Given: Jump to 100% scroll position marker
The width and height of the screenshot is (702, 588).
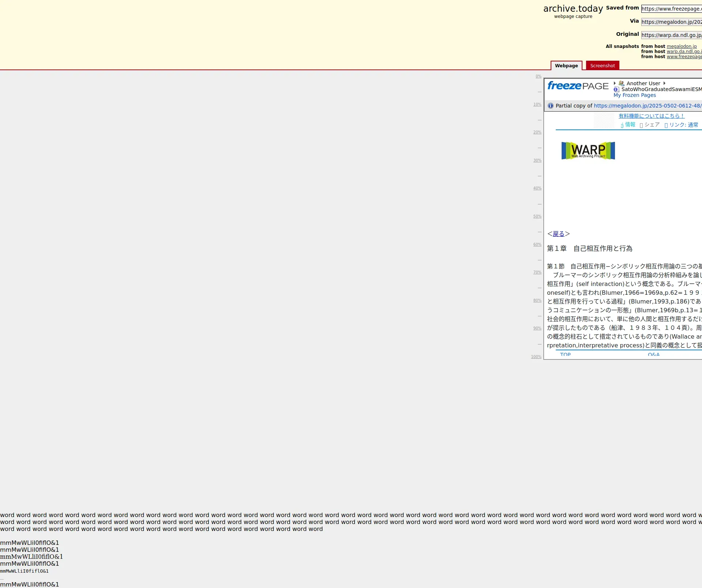Looking at the screenshot, I should click(x=536, y=357).
